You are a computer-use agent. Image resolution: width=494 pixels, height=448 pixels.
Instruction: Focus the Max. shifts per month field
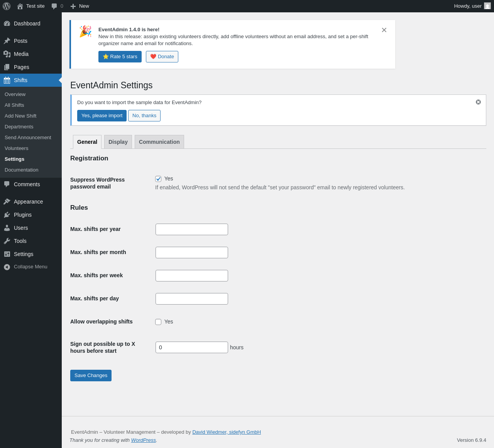coord(192,253)
